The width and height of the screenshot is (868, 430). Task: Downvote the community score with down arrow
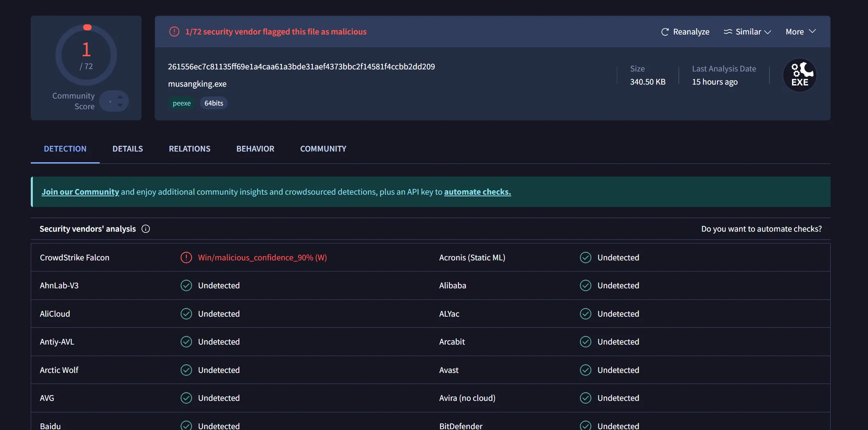[x=120, y=105]
